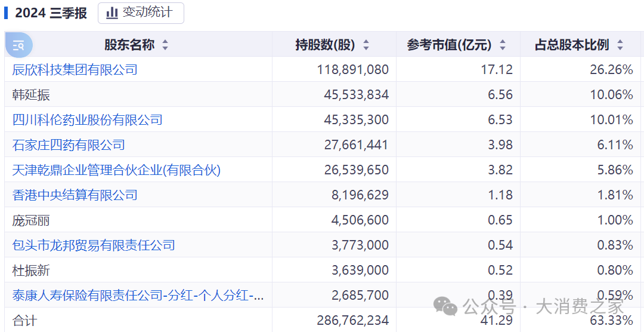Open 香港中央结算有限公司 link
Screen dimensions: 644x332
click(x=75, y=195)
